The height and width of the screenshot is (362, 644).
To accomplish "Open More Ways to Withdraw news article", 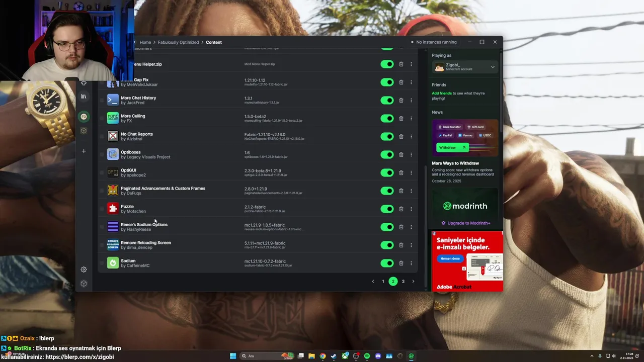I will click(455, 163).
